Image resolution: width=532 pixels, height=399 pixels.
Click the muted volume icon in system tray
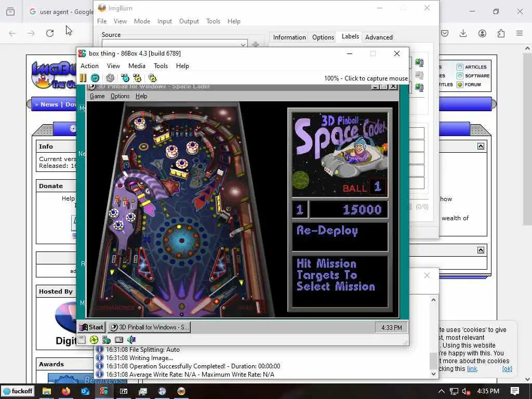(466, 391)
